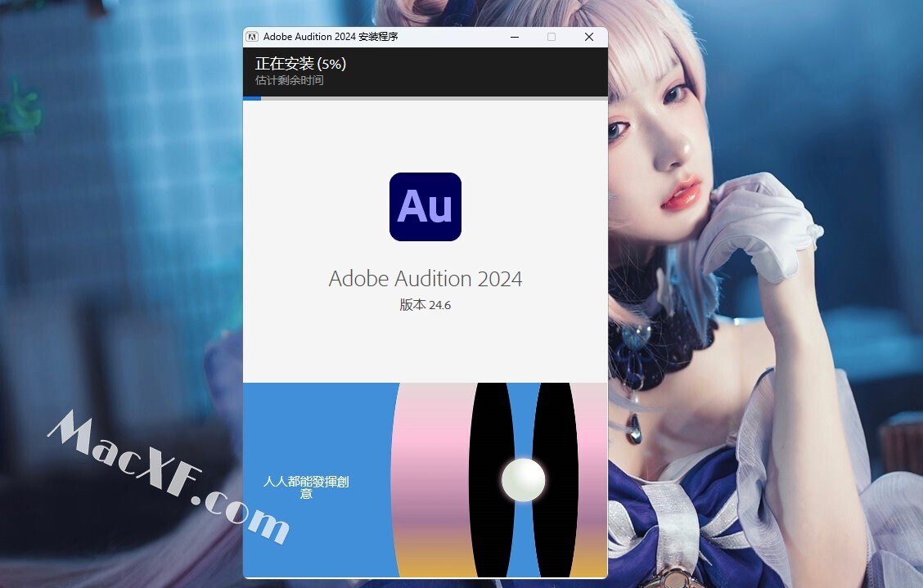The width and height of the screenshot is (923, 588).
Task: Click the '估计剩余时间' text
Action: (289, 80)
